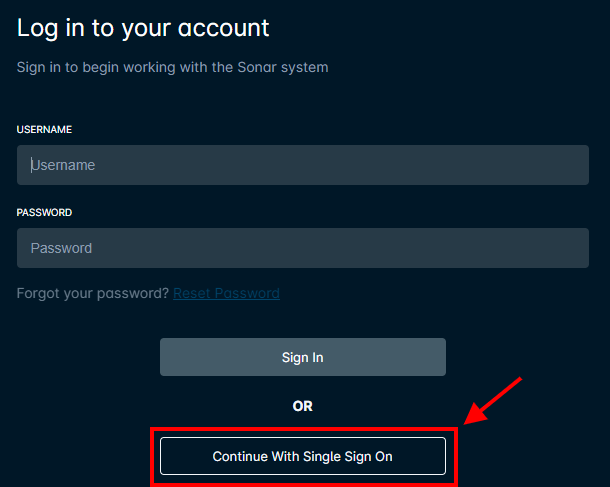Click the Single Sign On button text
The image size is (610, 487).
coord(303,456)
